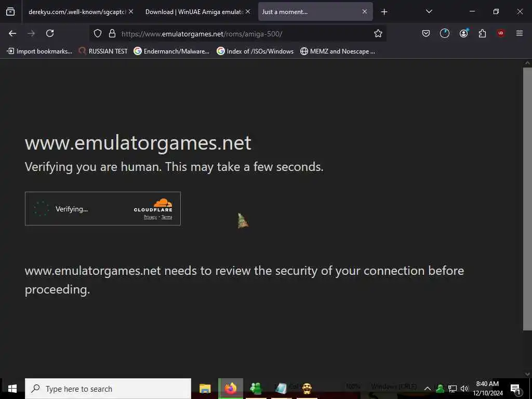Click the Type here to search box
Viewport: 532px width, 399px height.
coord(108,389)
